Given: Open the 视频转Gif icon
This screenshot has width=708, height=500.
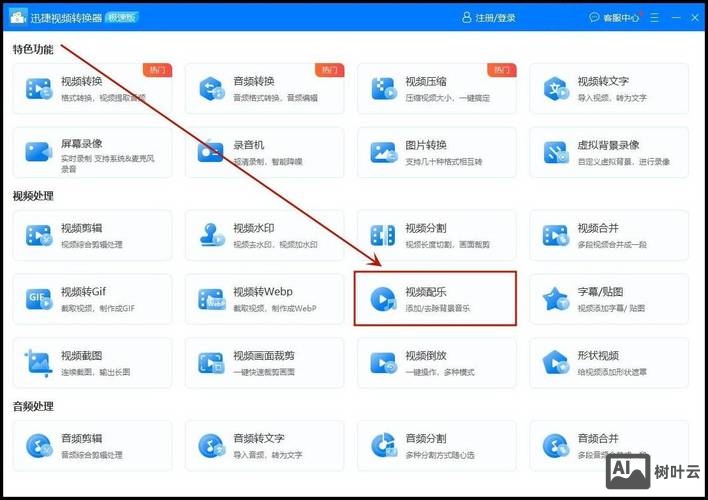Looking at the screenshot, I should pyautogui.click(x=39, y=299).
